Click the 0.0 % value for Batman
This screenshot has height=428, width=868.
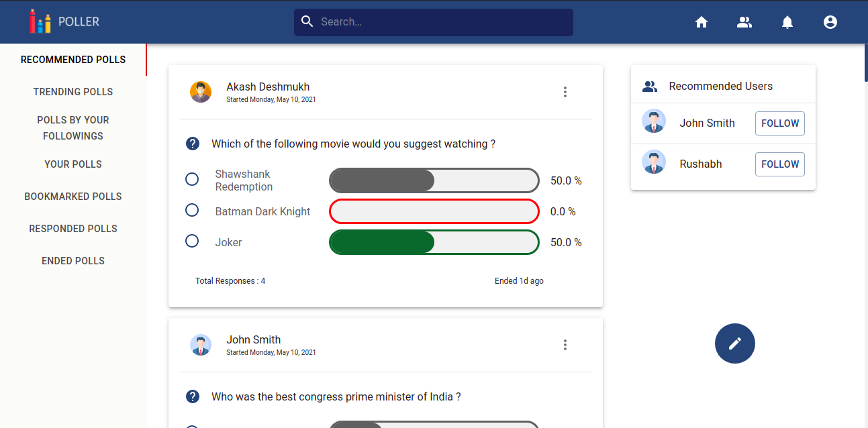tap(563, 211)
